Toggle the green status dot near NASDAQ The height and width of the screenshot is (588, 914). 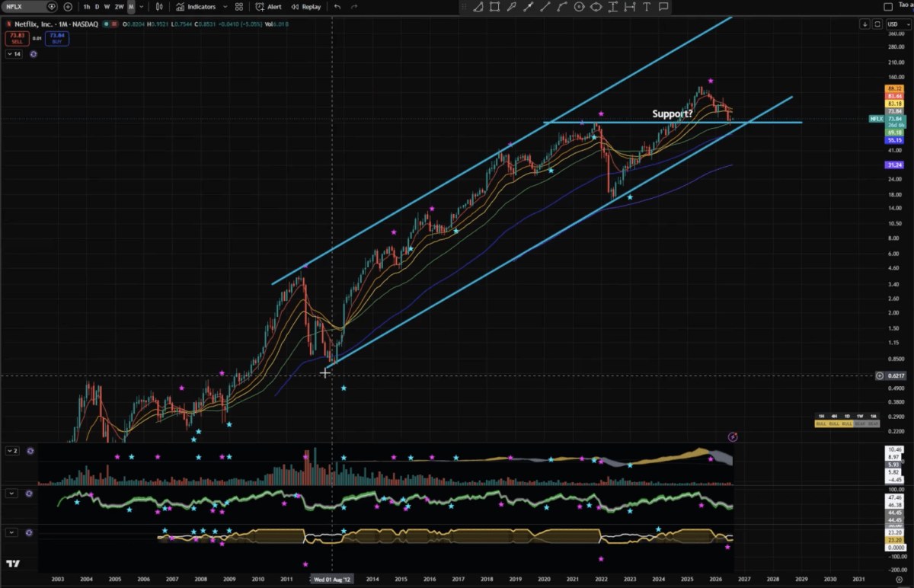tap(105, 24)
